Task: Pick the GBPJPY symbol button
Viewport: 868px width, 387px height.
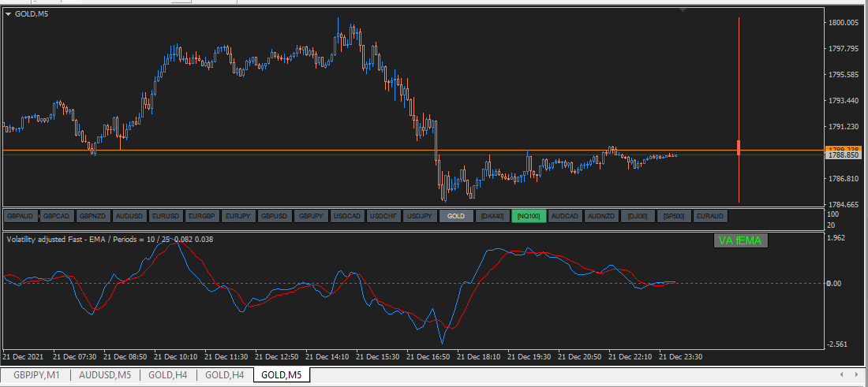Action: pyautogui.click(x=311, y=216)
